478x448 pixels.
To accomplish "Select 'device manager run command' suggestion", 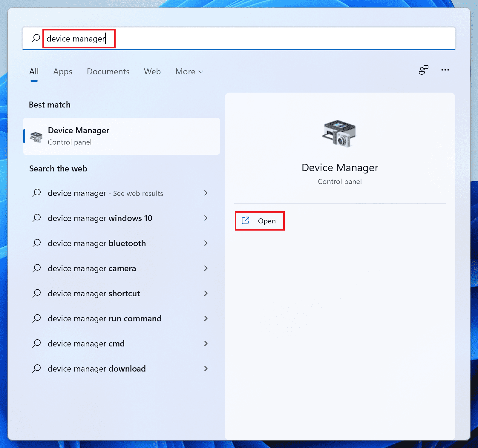I will coord(105,319).
